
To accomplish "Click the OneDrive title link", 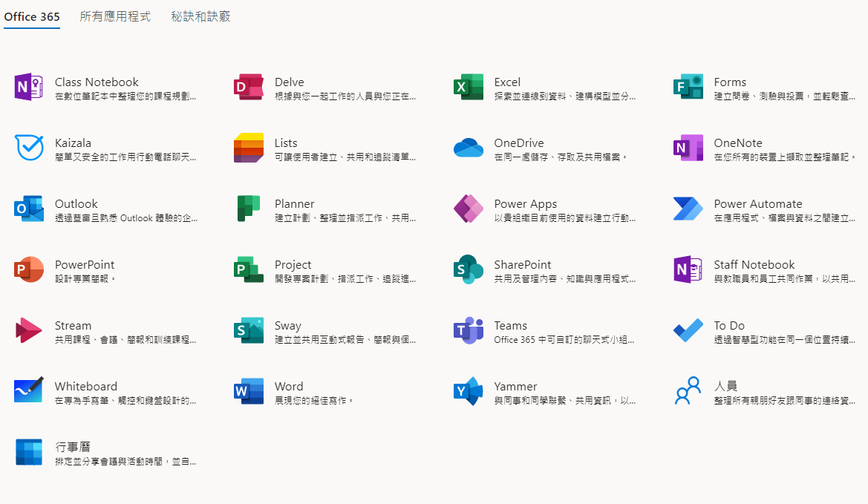I will coord(519,143).
